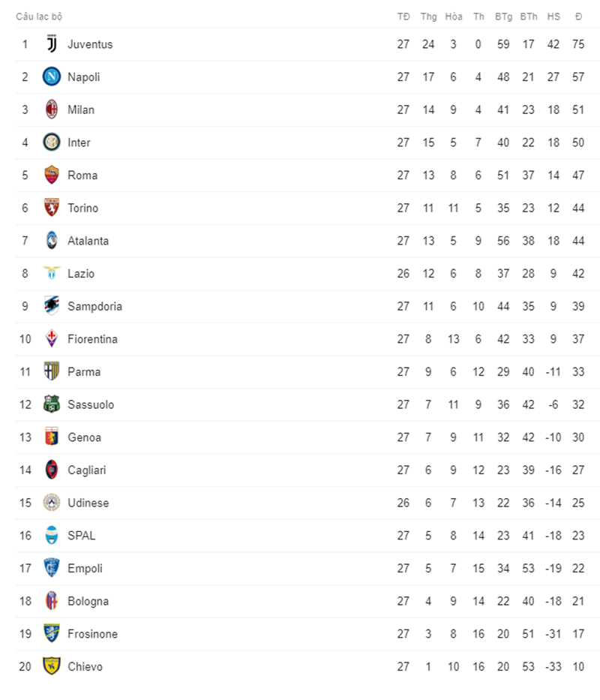This screenshot has height=700, width=600.
Task: Click the Torino bull crest
Action: point(52,208)
